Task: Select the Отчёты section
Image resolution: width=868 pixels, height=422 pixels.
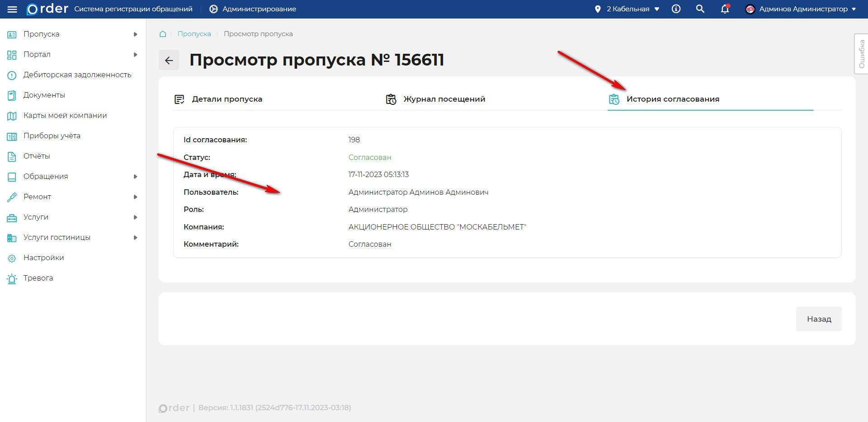Action: tap(36, 156)
